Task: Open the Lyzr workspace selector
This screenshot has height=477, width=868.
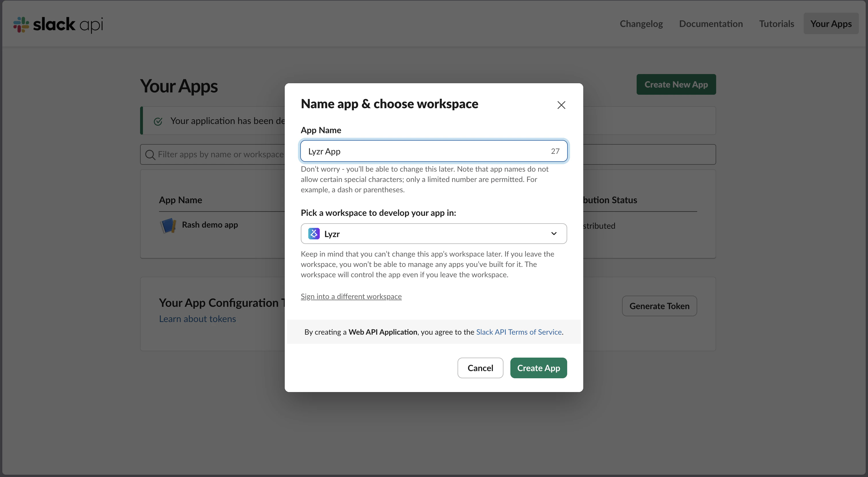Action: tap(433, 234)
